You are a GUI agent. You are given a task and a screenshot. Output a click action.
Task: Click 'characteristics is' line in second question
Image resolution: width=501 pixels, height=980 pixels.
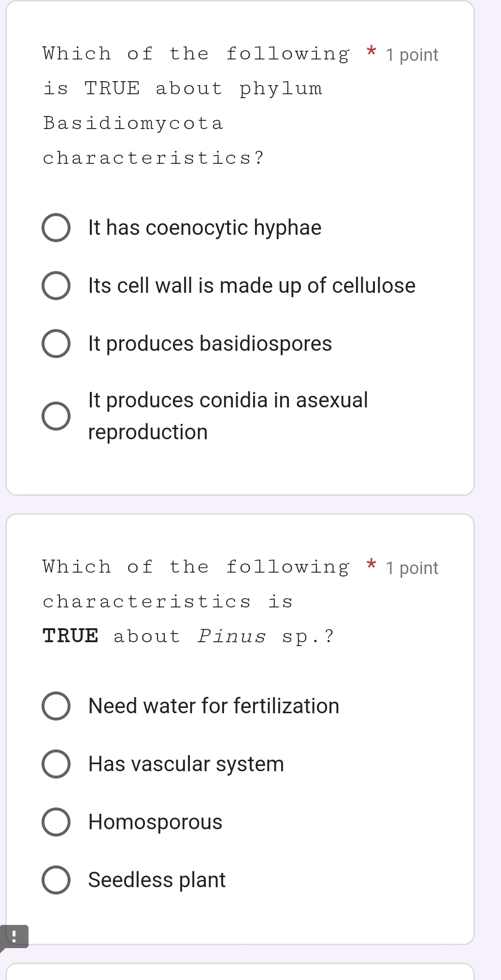(168, 602)
